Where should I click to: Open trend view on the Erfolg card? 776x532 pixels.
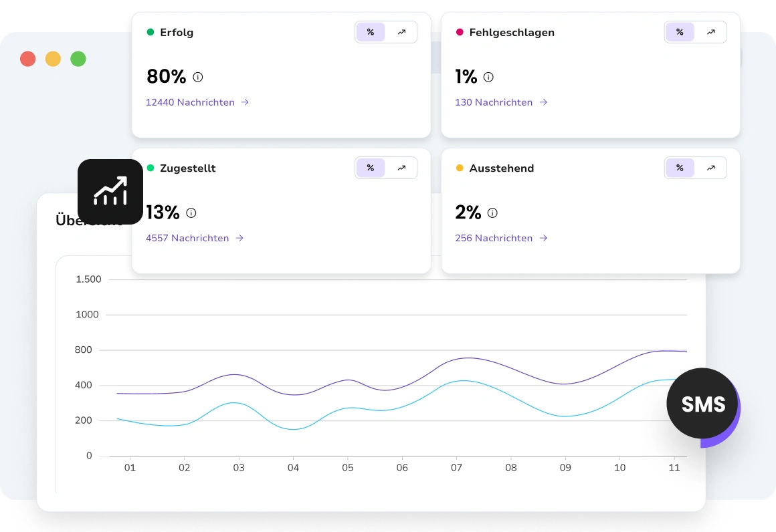pyautogui.click(x=401, y=31)
